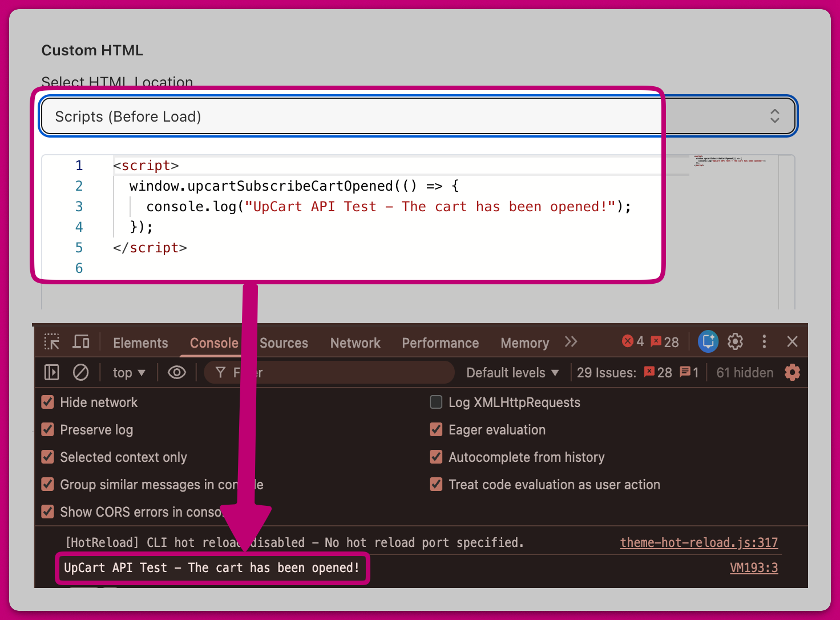Toggle Show CORS errors in console
The image size is (840, 620).
click(48, 512)
